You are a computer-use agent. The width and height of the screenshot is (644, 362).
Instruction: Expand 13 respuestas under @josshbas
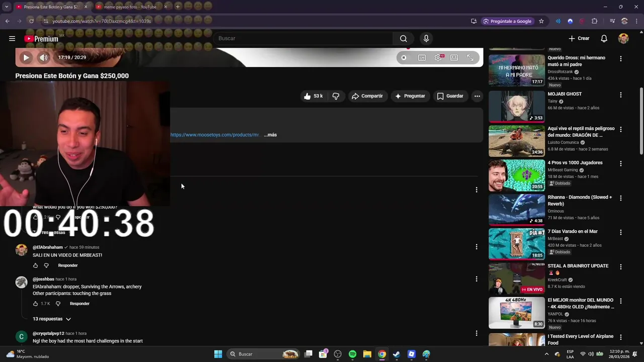point(52,319)
